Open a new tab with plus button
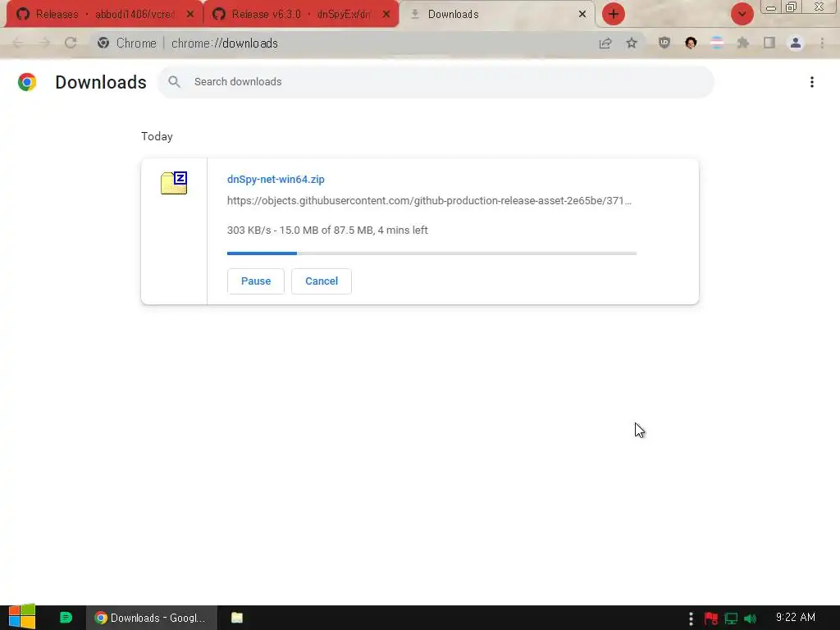This screenshot has height=630, width=840. point(614,14)
